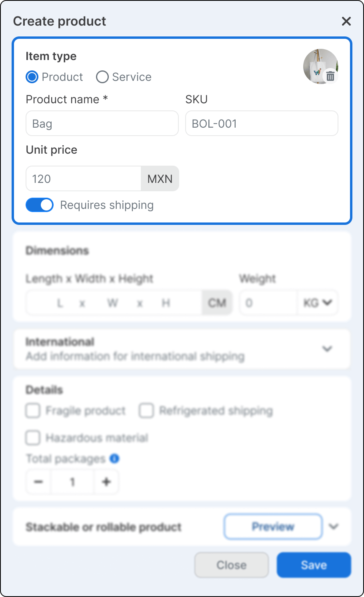Click the Product name input field
The image size is (364, 597).
[x=102, y=124]
